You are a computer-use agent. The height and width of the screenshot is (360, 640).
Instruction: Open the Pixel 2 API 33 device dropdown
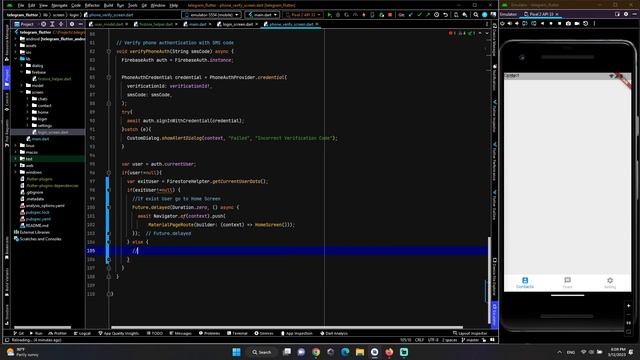point(302,15)
